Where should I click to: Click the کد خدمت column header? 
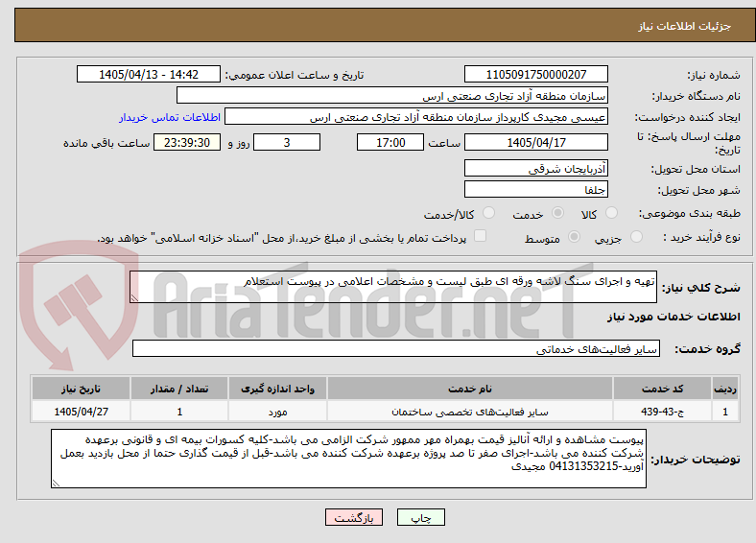pos(663,389)
